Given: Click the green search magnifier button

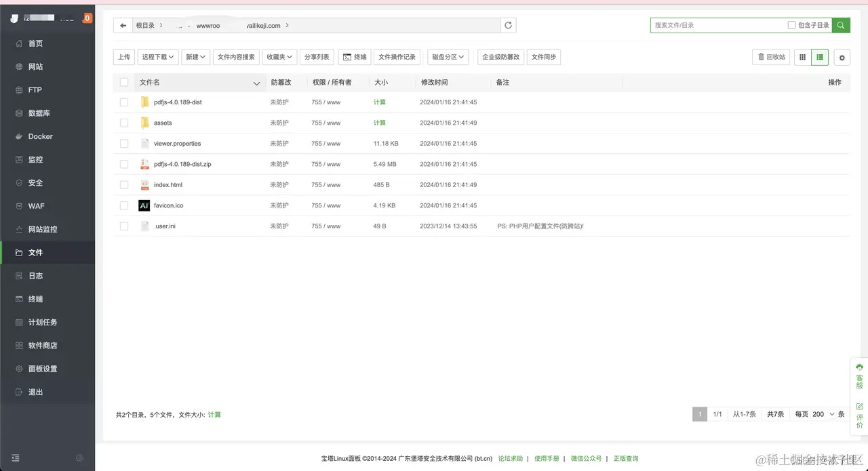Looking at the screenshot, I should point(841,25).
